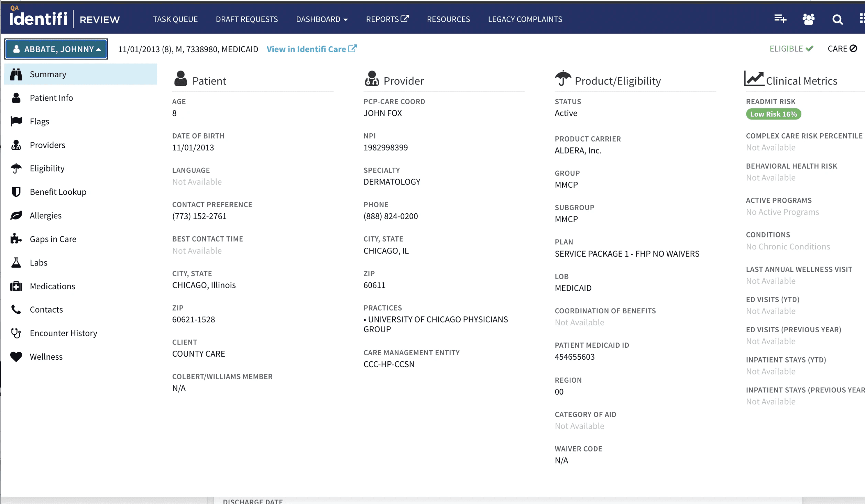Open Flags in the sidebar

click(x=39, y=121)
